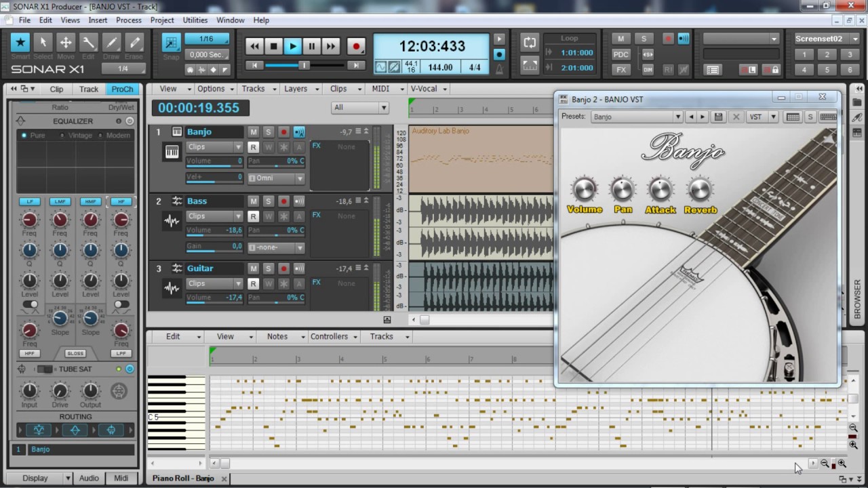Open the File menu

click(24, 20)
